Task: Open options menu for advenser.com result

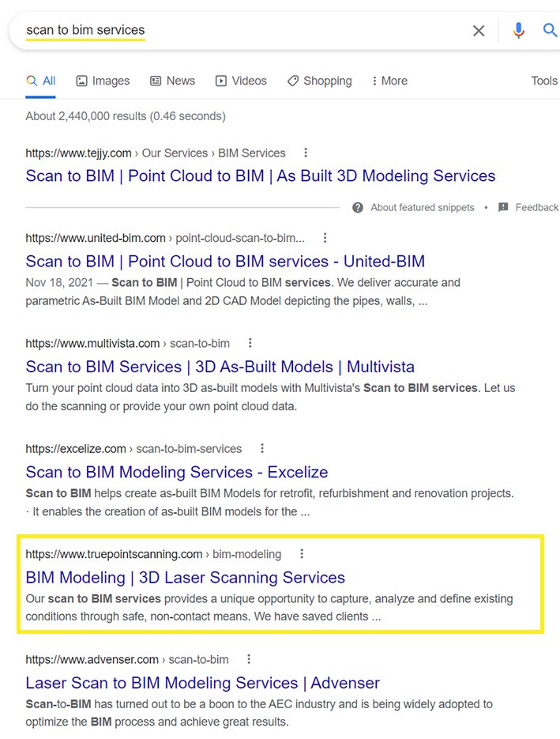Action: pyautogui.click(x=249, y=659)
